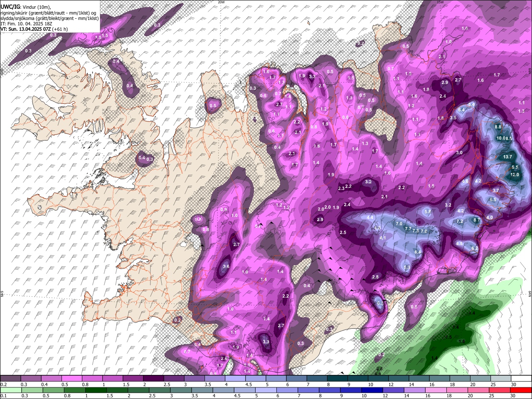532x399 pixels.
Task: Click the 6.5 value on the map
Action: pyautogui.click(x=493, y=200)
